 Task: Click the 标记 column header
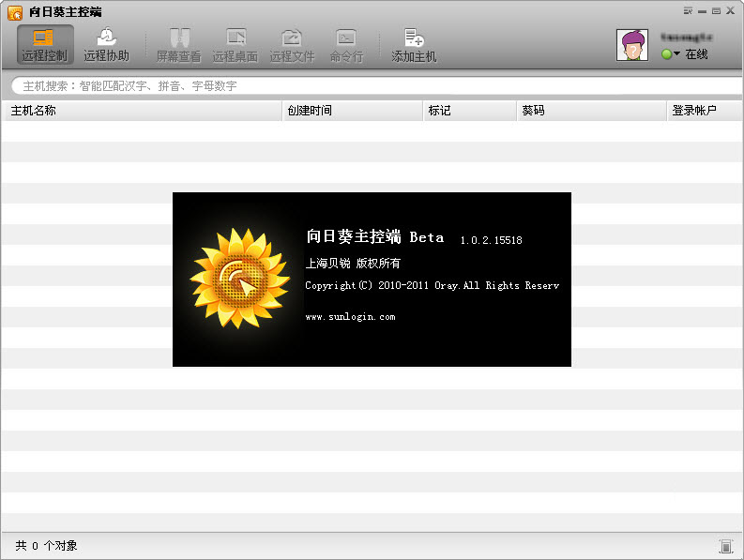click(469, 111)
